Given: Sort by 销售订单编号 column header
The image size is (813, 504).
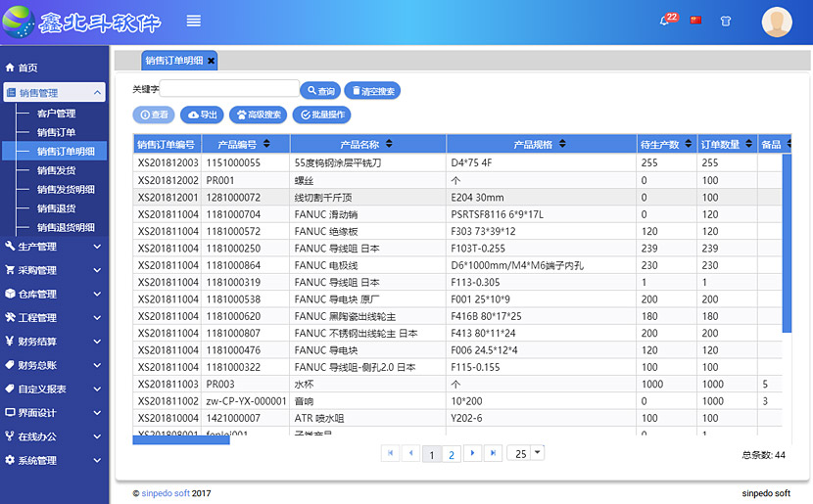Looking at the screenshot, I should pos(167,144).
